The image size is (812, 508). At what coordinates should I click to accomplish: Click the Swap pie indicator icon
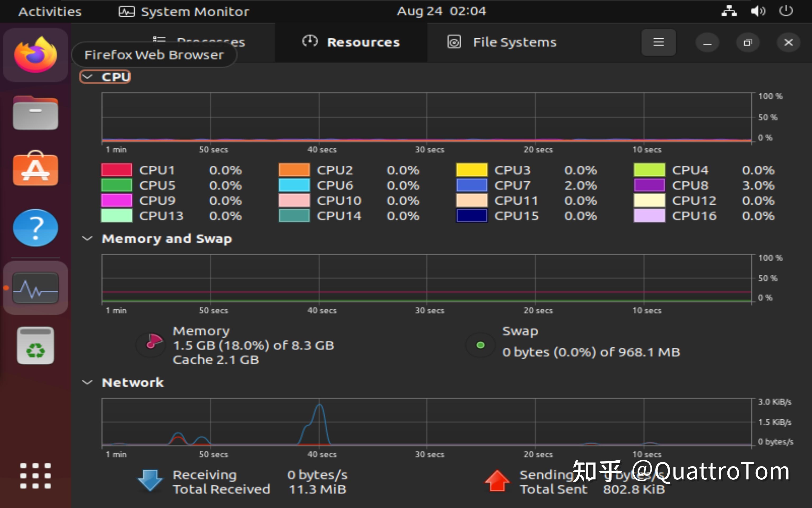481,345
